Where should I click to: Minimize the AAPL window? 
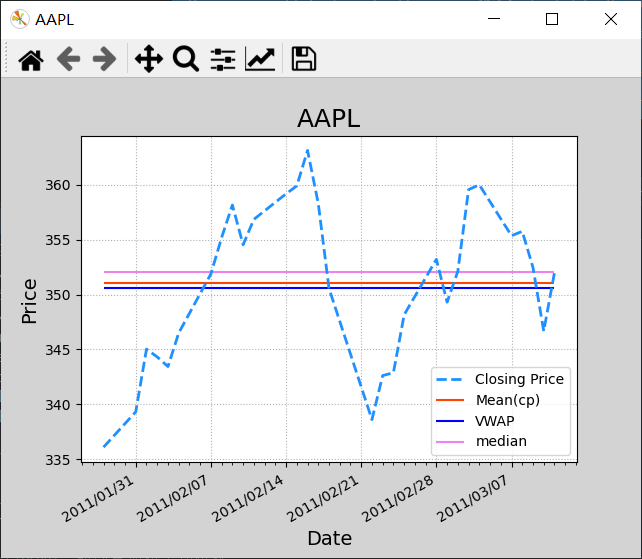tap(494, 19)
